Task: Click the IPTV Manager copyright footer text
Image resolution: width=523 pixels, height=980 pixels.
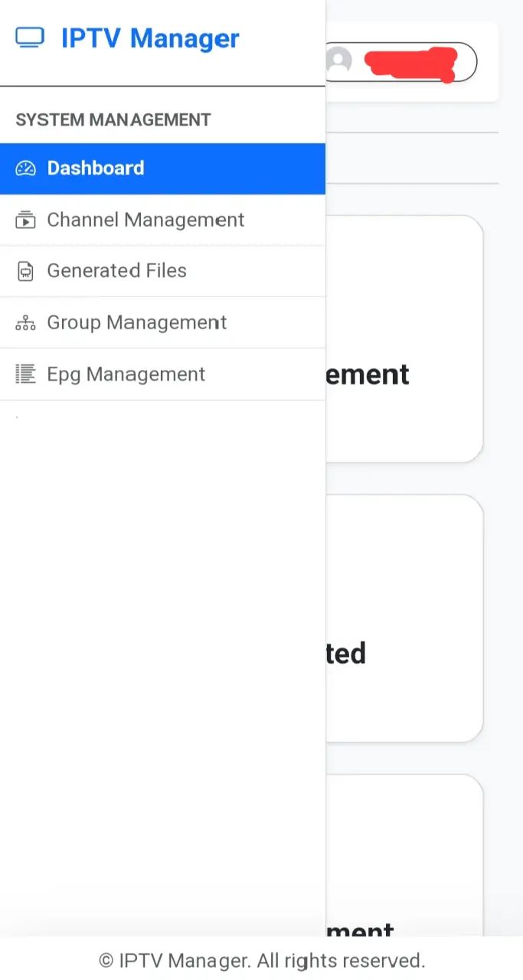Action: click(262, 960)
